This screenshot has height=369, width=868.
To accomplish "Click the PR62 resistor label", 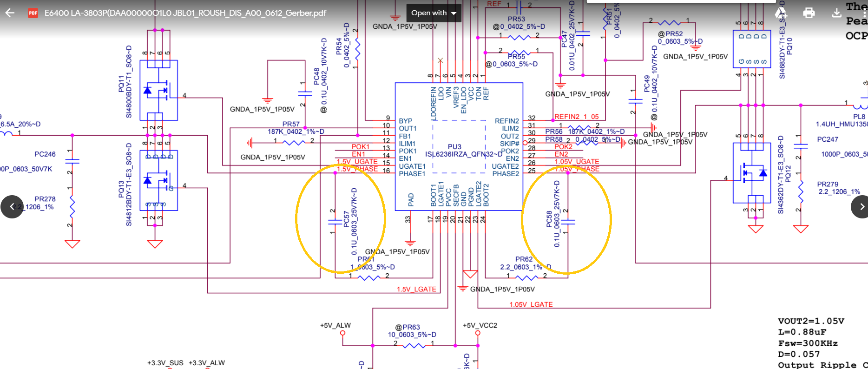I will tap(524, 259).
